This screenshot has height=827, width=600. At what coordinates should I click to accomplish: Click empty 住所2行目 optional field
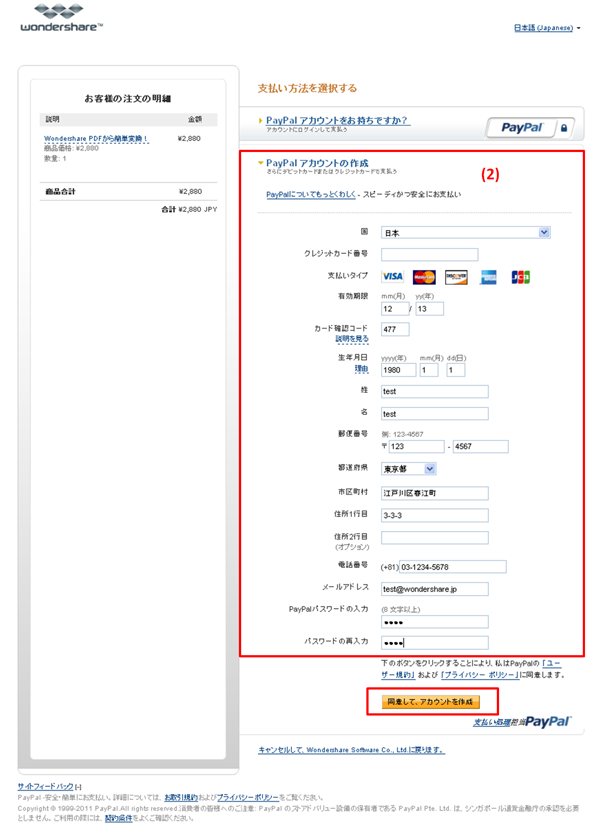point(434,537)
